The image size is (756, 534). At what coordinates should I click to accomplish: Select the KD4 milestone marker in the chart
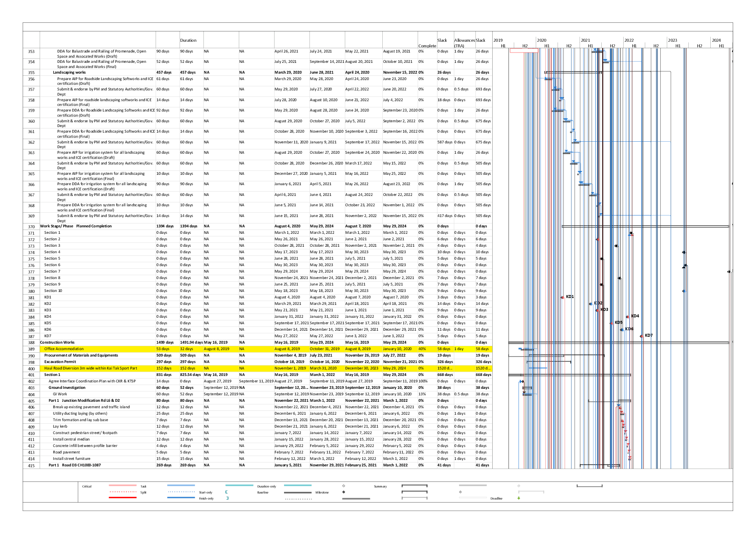coord(628,317)
